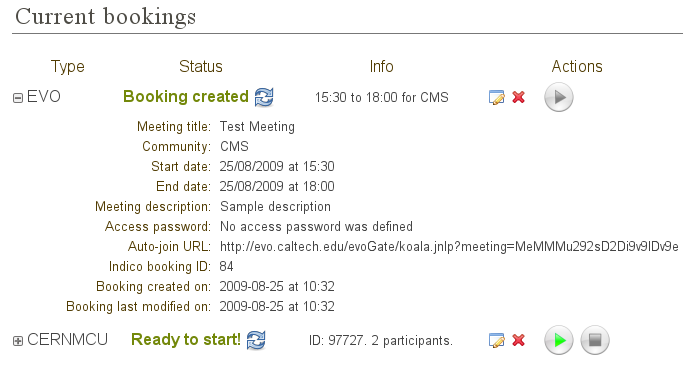Screen dimensions: 683x366
Task: Edit the CERNMCU booking
Action: pos(497,340)
